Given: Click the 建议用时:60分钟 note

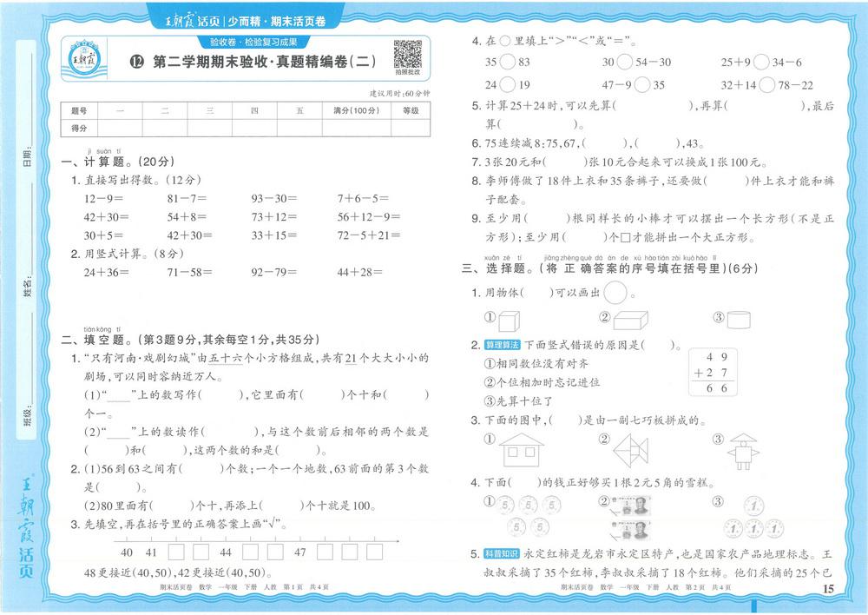Looking at the screenshot, I should (x=399, y=94).
